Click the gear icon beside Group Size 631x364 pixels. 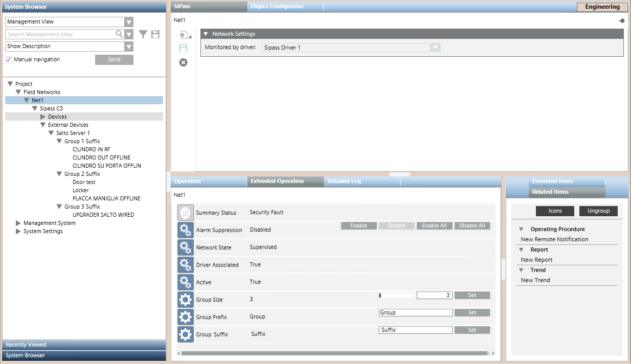point(185,299)
